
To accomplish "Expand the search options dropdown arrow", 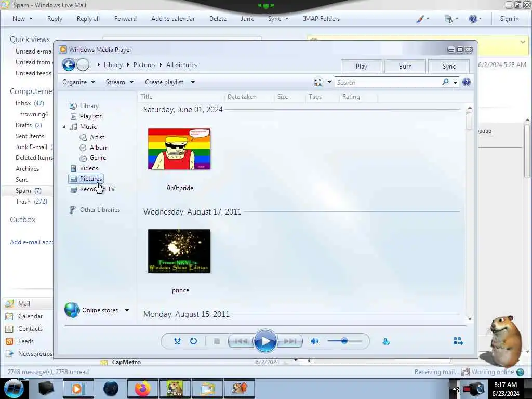I will [455, 82].
